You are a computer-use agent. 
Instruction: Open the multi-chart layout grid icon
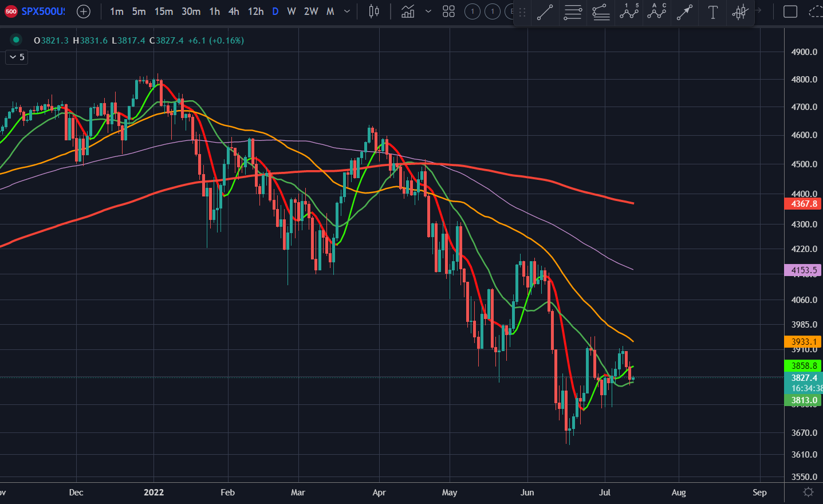point(448,11)
